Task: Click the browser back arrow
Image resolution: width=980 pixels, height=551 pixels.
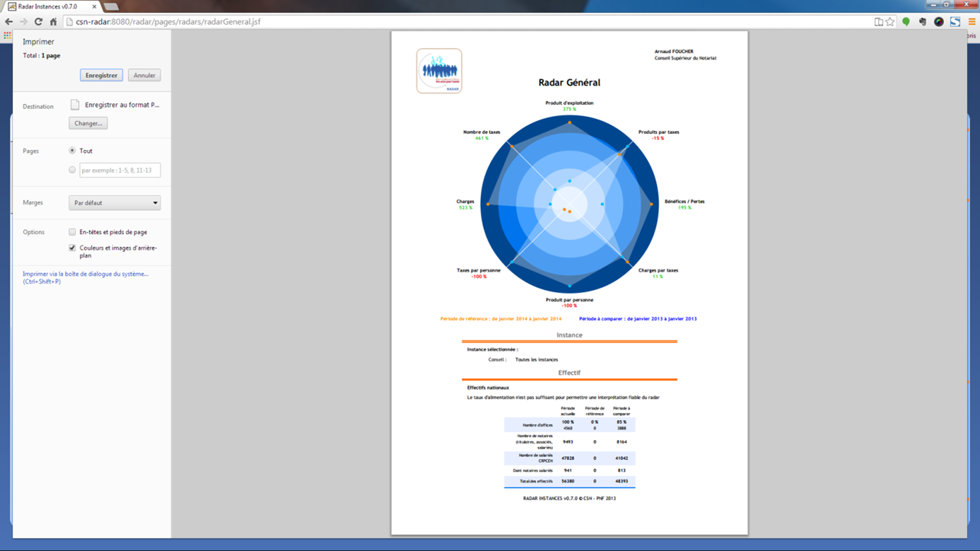Action: click(9, 22)
